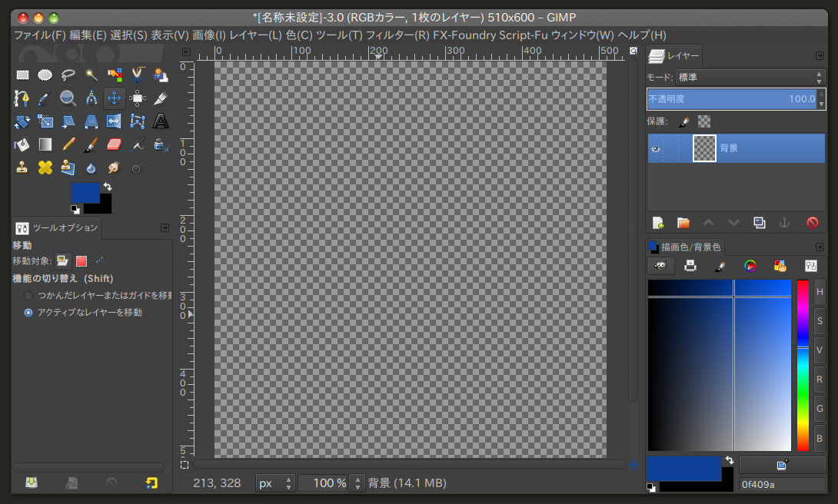838x504 pixels.
Task: Hide the 背景 layer with eye icon
Action: (656, 149)
